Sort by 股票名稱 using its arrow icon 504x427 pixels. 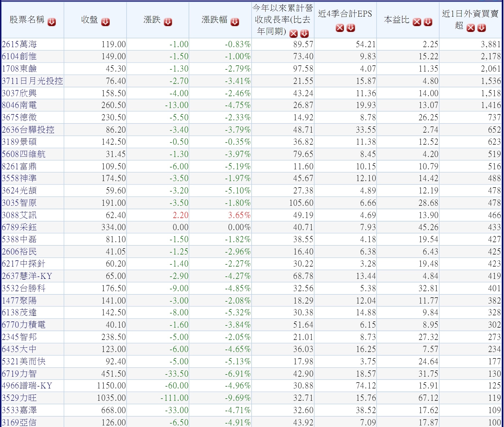click(52, 22)
